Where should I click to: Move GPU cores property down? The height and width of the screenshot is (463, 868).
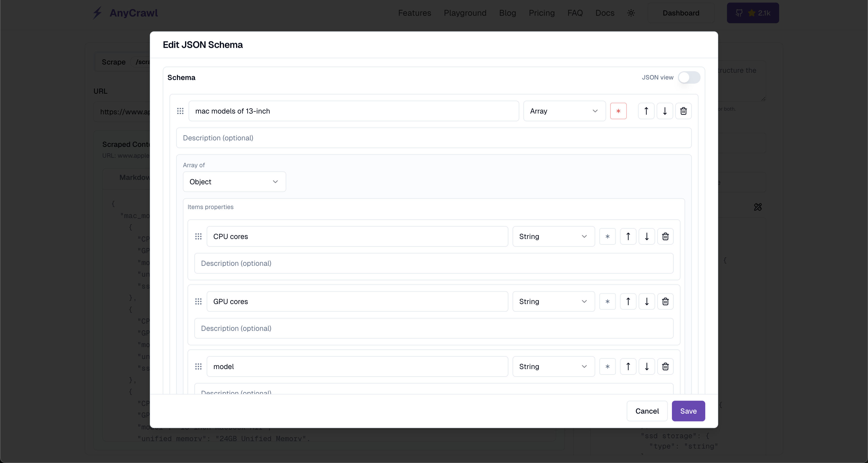(x=647, y=301)
